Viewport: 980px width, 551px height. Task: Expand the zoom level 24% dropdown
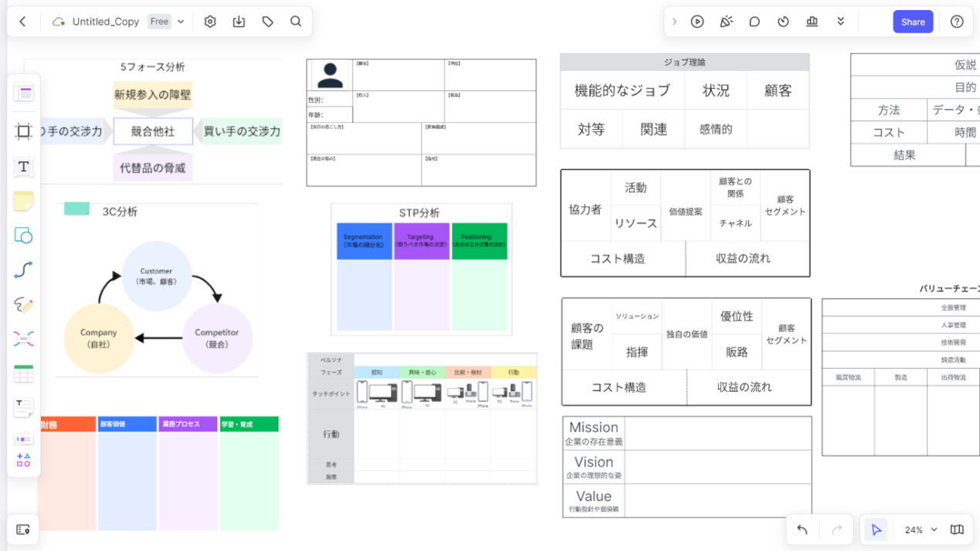pos(921,530)
